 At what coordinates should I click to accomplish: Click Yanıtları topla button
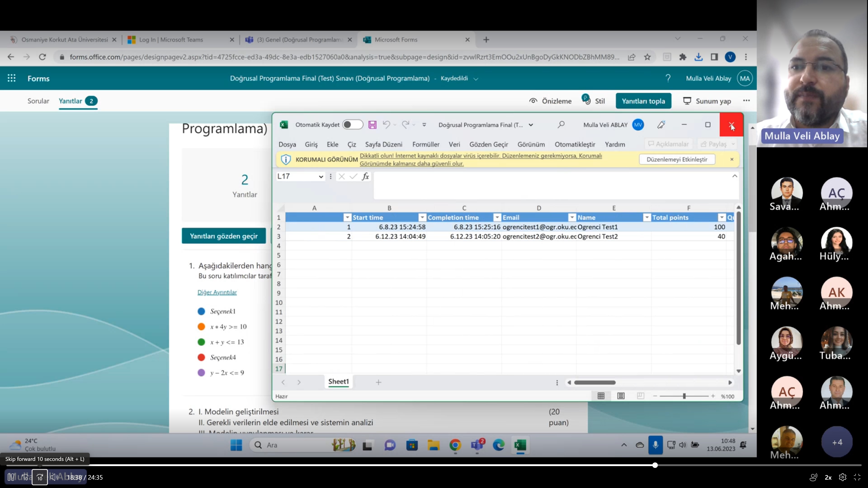[643, 101]
